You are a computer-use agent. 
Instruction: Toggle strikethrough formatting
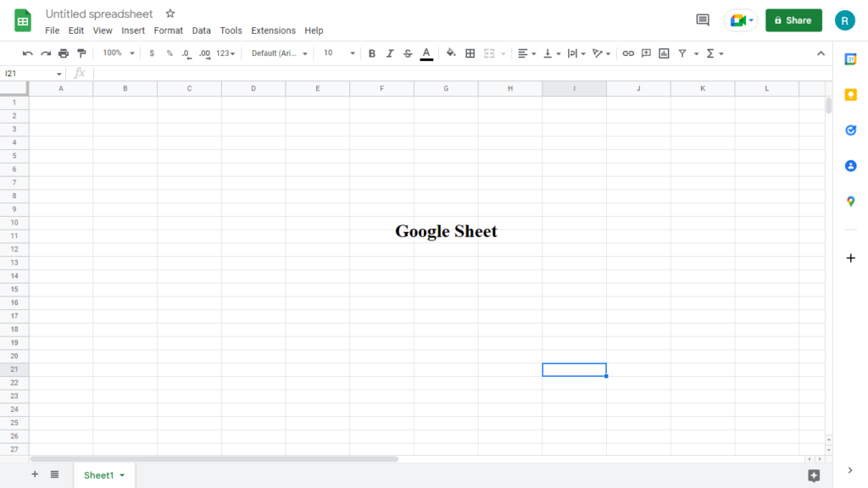[408, 53]
